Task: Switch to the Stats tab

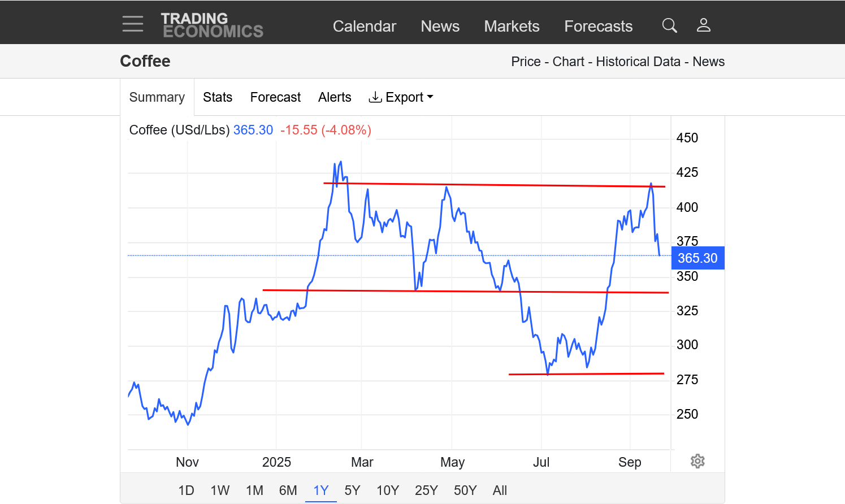Action: (x=218, y=97)
